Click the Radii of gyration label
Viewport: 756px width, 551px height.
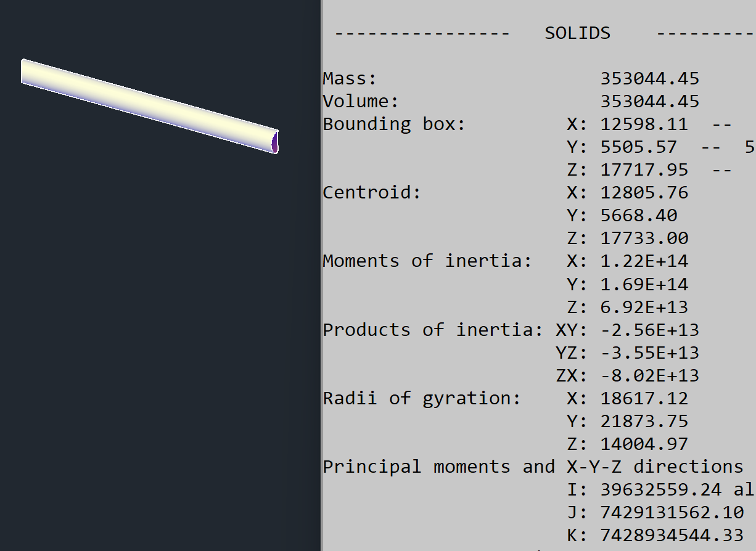tap(421, 399)
